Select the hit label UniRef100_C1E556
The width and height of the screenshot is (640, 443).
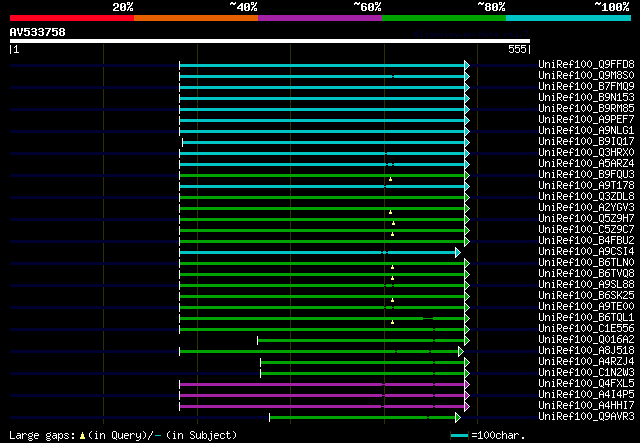point(586,329)
